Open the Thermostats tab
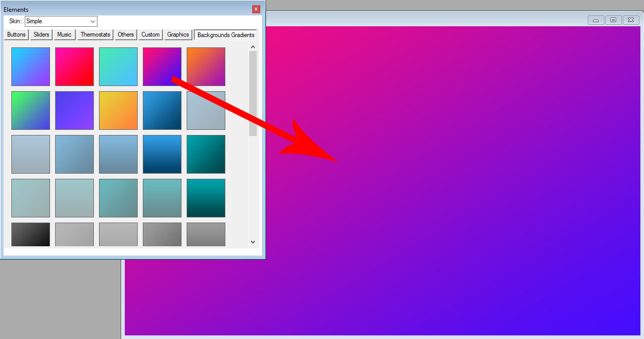The width and height of the screenshot is (644, 339). pos(95,35)
